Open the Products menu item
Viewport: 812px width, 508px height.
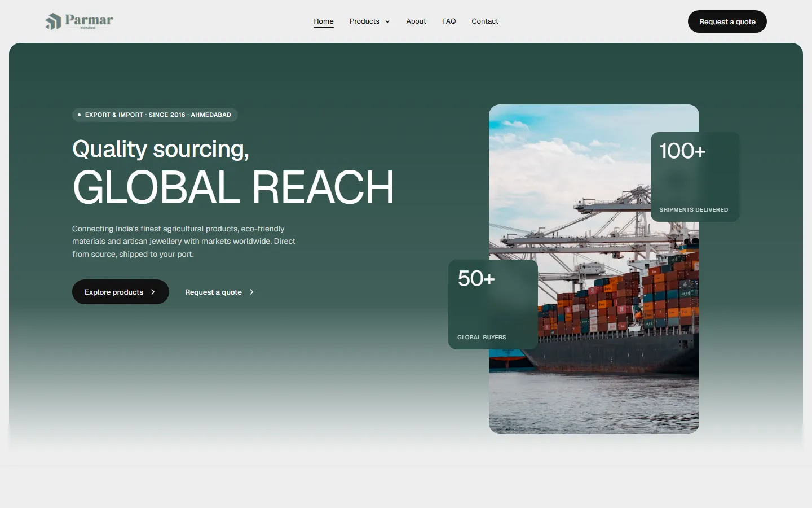pyautogui.click(x=369, y=21)
